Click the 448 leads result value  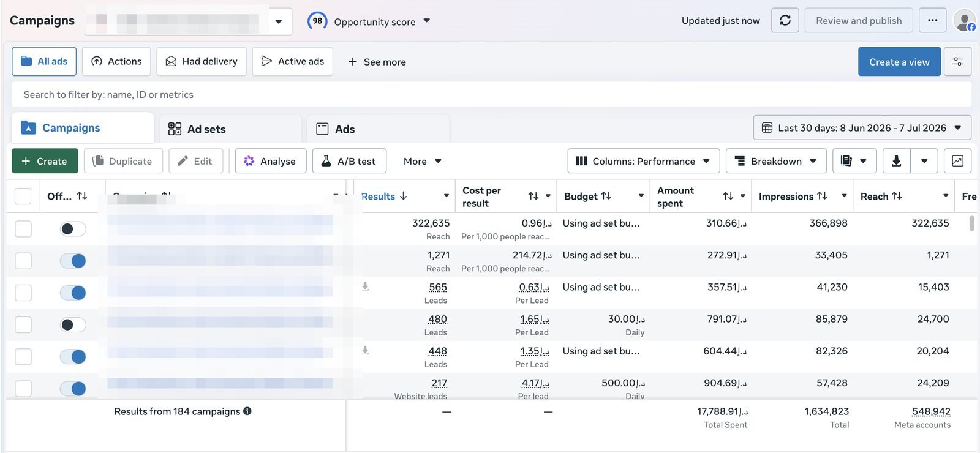[x=437, y=351]
